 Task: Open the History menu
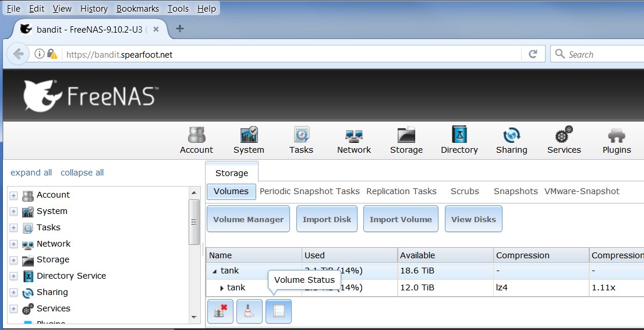click(94, 9)
